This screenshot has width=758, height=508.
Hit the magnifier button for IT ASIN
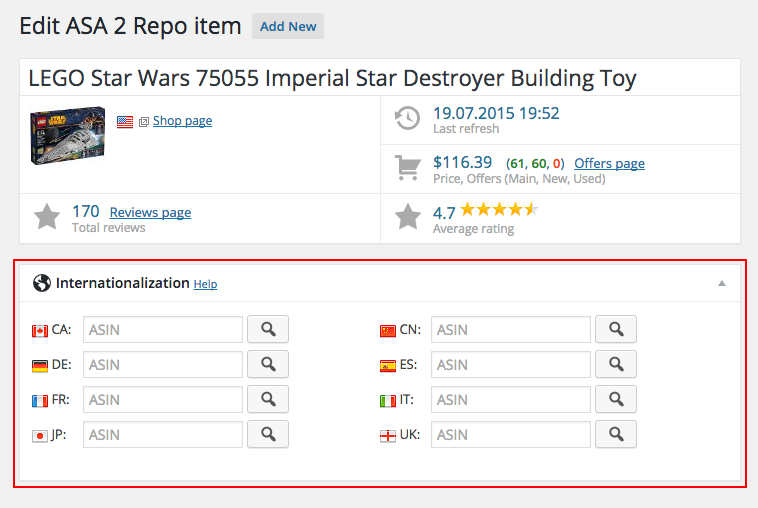pos(615,400)
